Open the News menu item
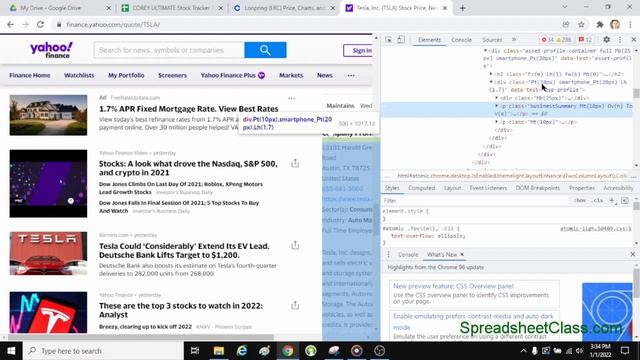Screen dimensions: 640x360 pos(324,75)
